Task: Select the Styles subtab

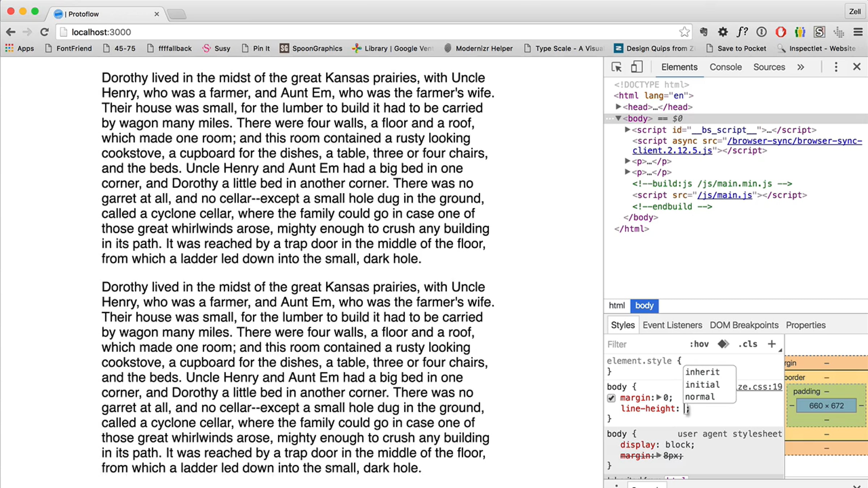Action: [623, 325]
